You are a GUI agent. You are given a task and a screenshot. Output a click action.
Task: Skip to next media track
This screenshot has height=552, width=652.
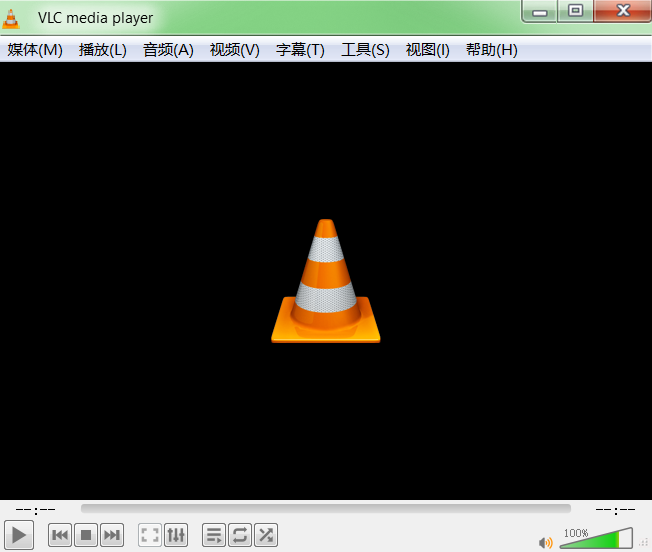[111, 535]
